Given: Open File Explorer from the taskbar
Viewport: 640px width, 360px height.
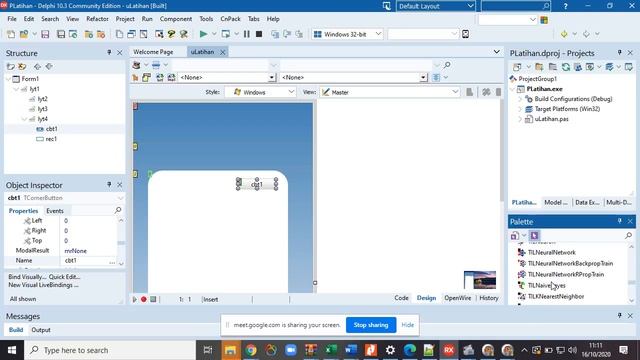Looking at the screenshot, I should click(231, 350).
